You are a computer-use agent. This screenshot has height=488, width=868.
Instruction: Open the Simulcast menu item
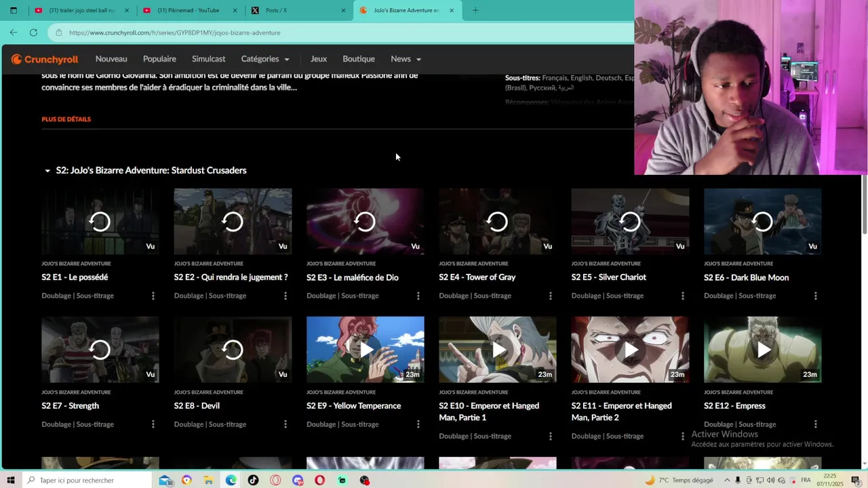click(x=209, y=59)
